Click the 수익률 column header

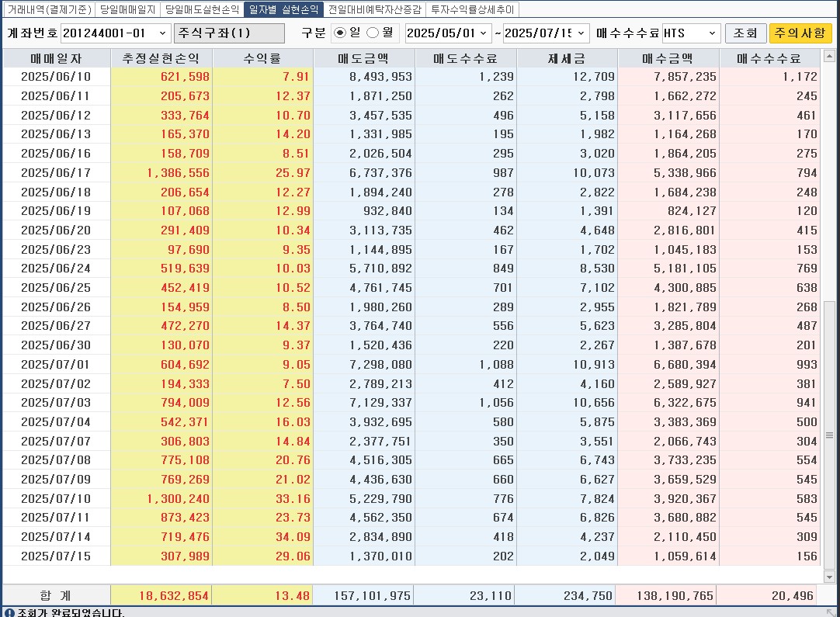pyautogui.click(x=262, y=59)
